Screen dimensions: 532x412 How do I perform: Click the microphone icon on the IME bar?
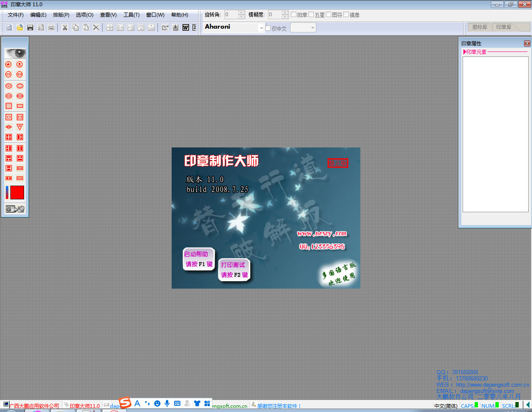coord(167,403)
